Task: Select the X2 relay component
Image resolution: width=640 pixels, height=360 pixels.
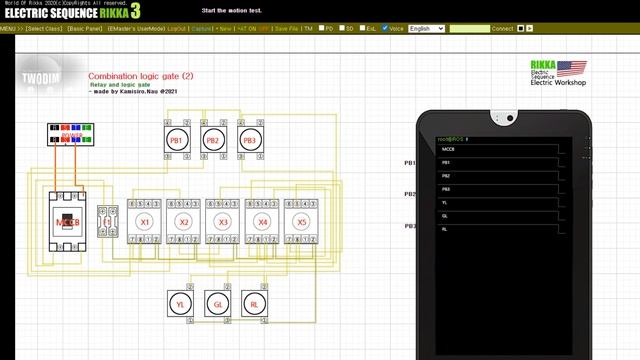Action: 183,222
